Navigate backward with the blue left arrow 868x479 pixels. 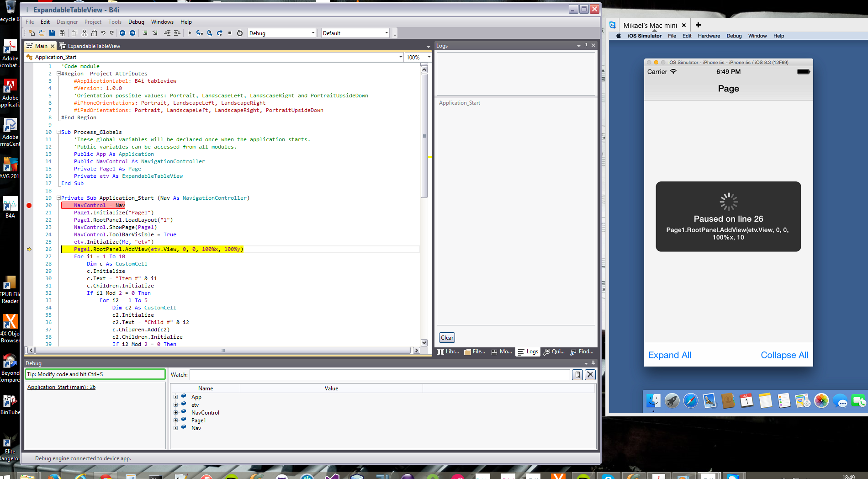click(122, 33)
